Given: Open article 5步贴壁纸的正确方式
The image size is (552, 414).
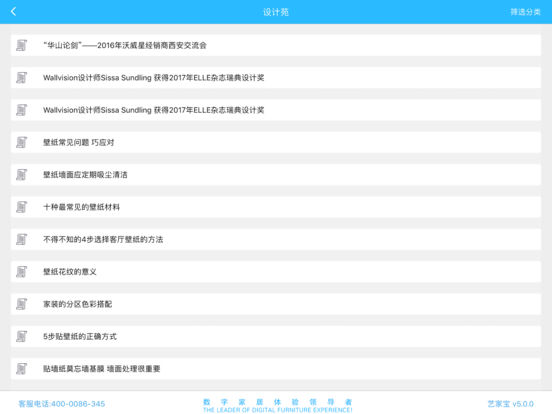Looking at the screenshot, I should 276,337.
